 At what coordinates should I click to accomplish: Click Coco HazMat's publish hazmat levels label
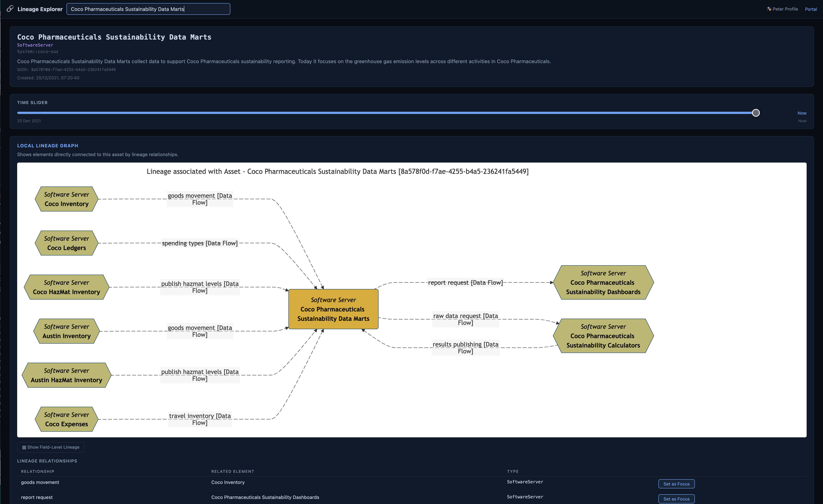pyautogui.click(x=200, y=287)
